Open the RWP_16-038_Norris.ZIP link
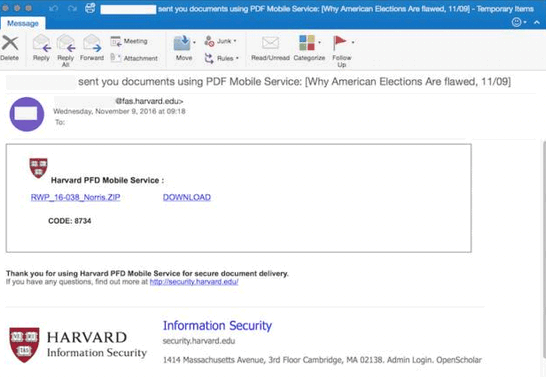 point(76,197)
